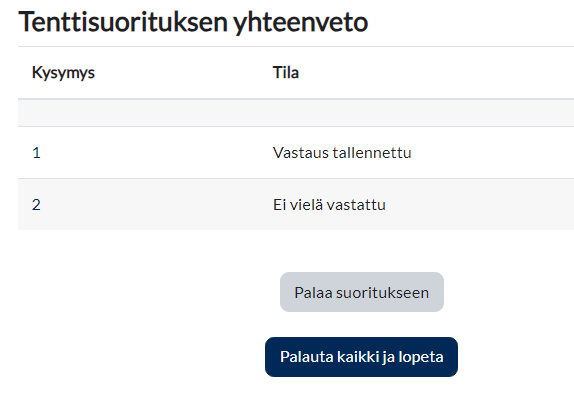Click the word tallennettu in question 1 status
Image resolution: width=574 pixels, height=393 pixels.
(372, 153)
